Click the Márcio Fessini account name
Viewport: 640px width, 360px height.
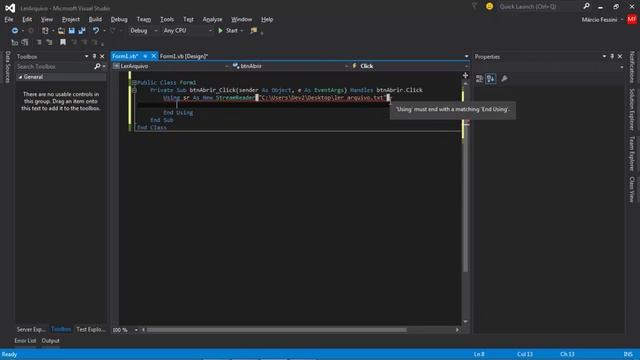[599, 20]
